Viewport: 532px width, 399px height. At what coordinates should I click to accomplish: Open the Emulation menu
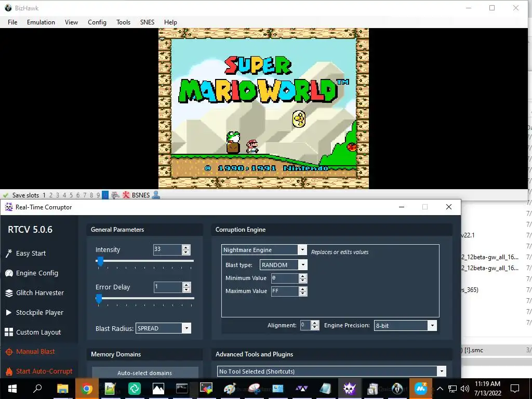(x=41, y=22)
